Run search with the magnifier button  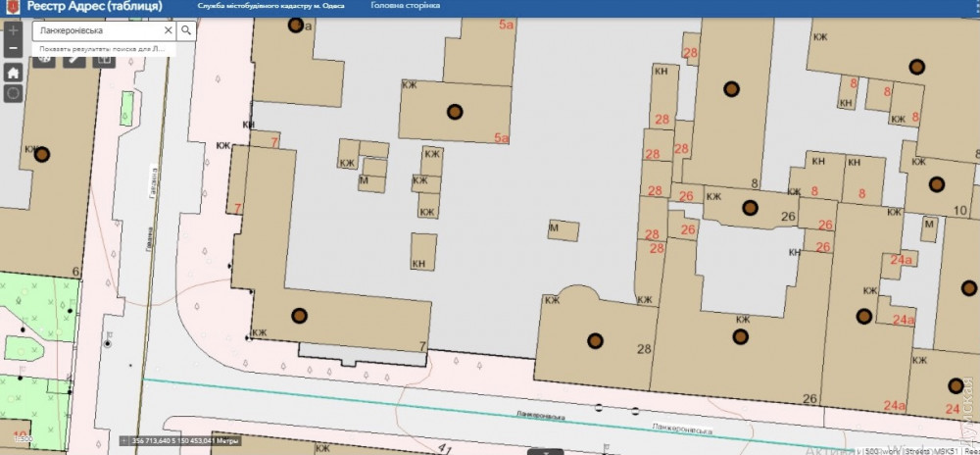186,30
